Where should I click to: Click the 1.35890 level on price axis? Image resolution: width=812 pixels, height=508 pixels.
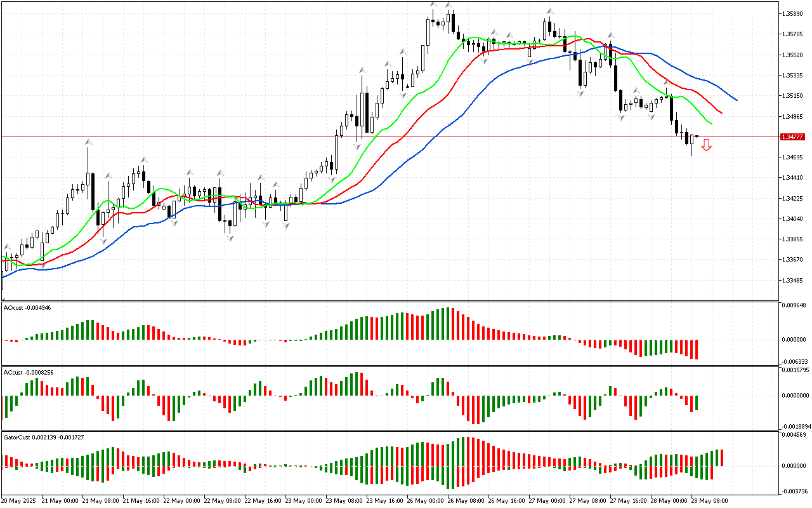pyautogui.click(x=793, y=14)
